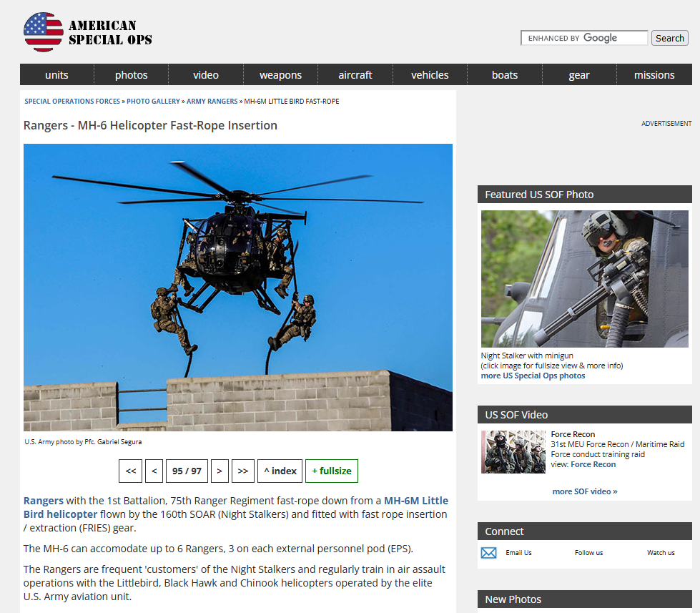The width and height of the screenshot is (700, 613).
Task: Click the Connect section heading
Action: pyautogui.click(x=504, y=531)
